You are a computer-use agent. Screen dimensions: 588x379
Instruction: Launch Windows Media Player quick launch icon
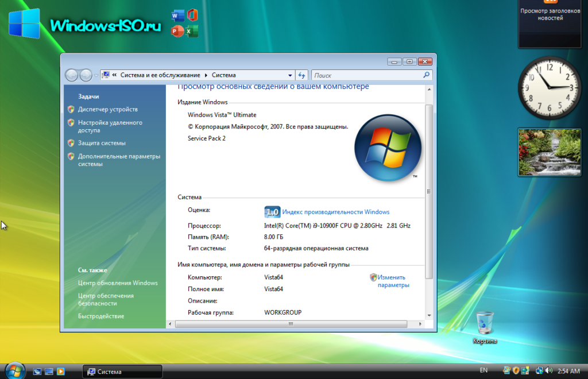(x=61, y=372)
